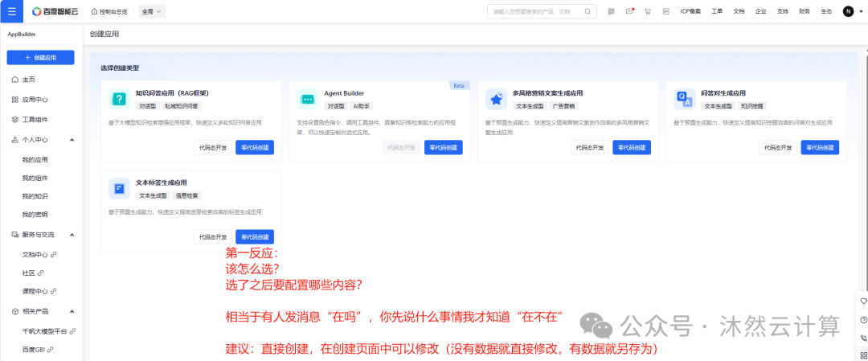Click 代码态开发 for 文本标签生成应用
This screenshot has height=361, width=868.
[x=213, y=237]
